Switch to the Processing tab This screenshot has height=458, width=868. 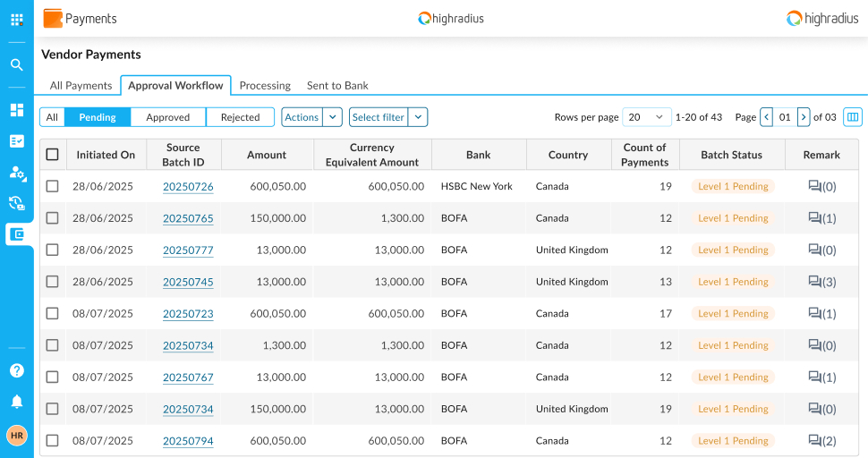point(265,86)
